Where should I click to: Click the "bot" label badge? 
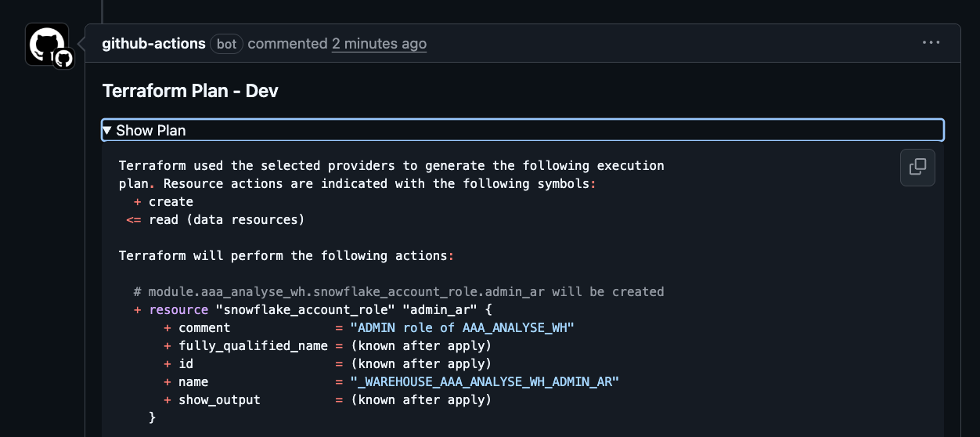[x=226, y=44]
